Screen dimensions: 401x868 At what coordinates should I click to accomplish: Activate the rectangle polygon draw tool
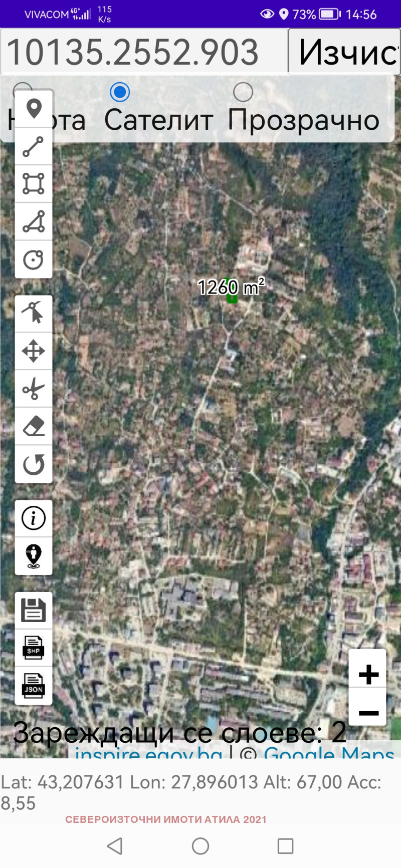coord(34,184)
